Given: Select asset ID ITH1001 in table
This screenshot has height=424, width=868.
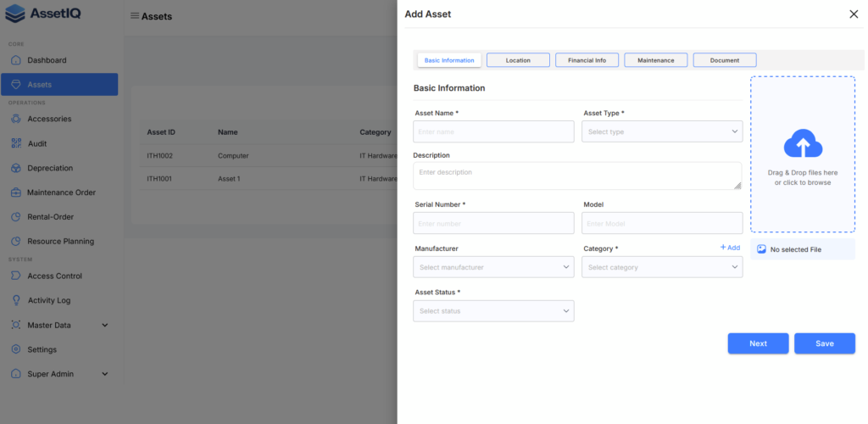Looking at the screenshot, I should [160, 179].
